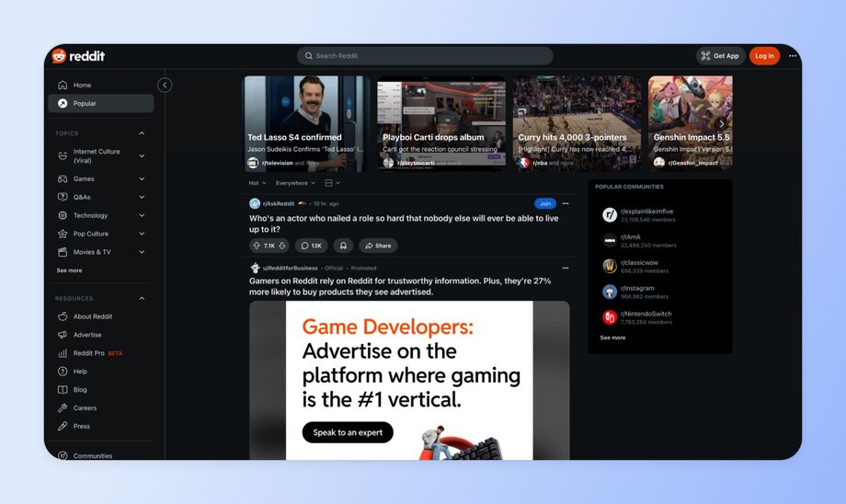This screenshot has height=504, width=846.
Task: Collapse the Resources section
Action: pyautogui.click(x=142, y=298)
